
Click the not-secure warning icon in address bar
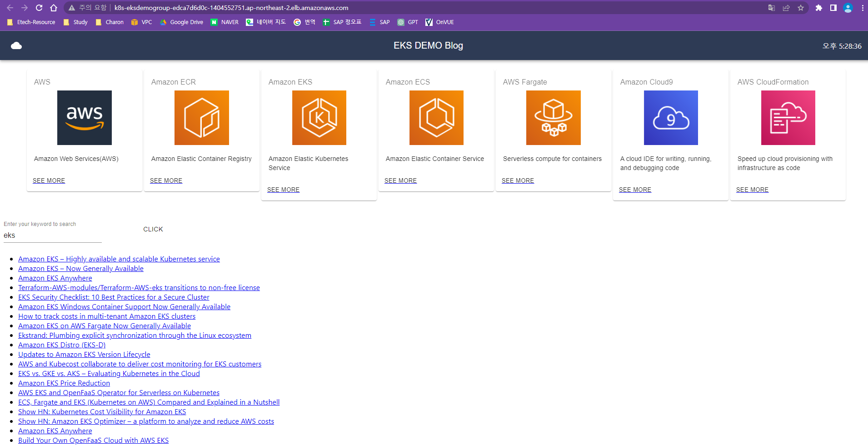pos(72,8)
